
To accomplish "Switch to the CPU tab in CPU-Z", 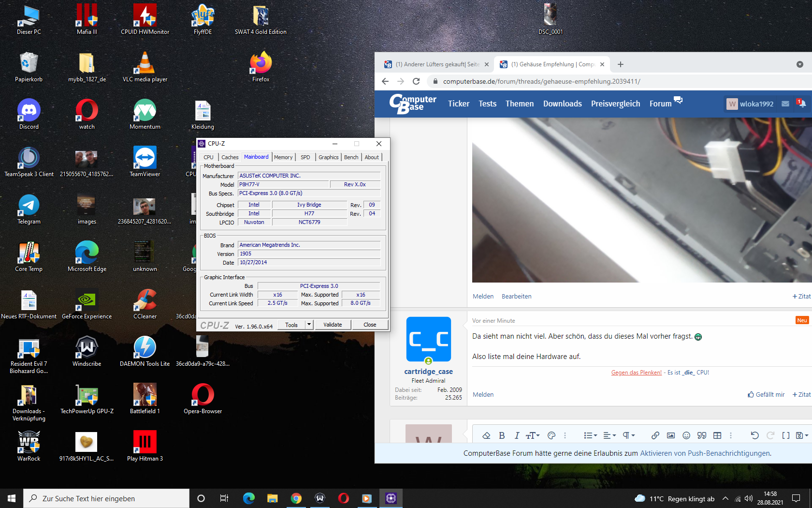I will 208,157.
